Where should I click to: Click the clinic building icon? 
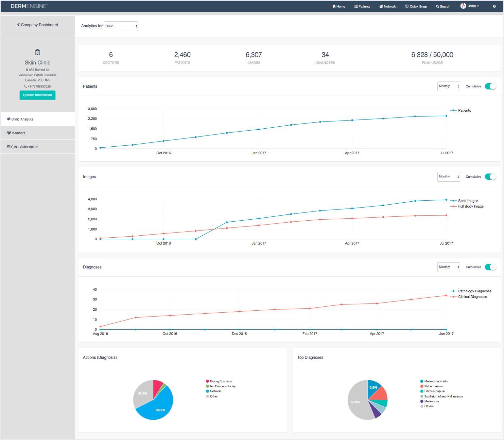37,52
